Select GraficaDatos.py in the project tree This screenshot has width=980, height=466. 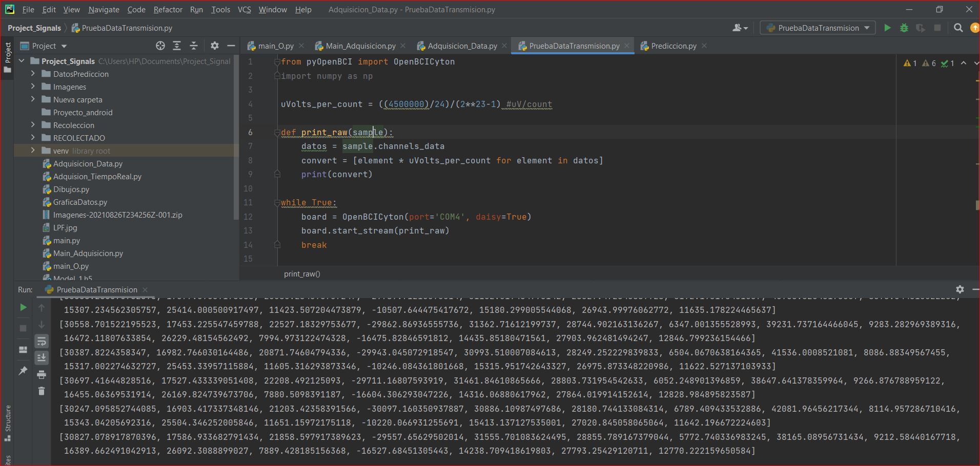[x=80, y=202]
